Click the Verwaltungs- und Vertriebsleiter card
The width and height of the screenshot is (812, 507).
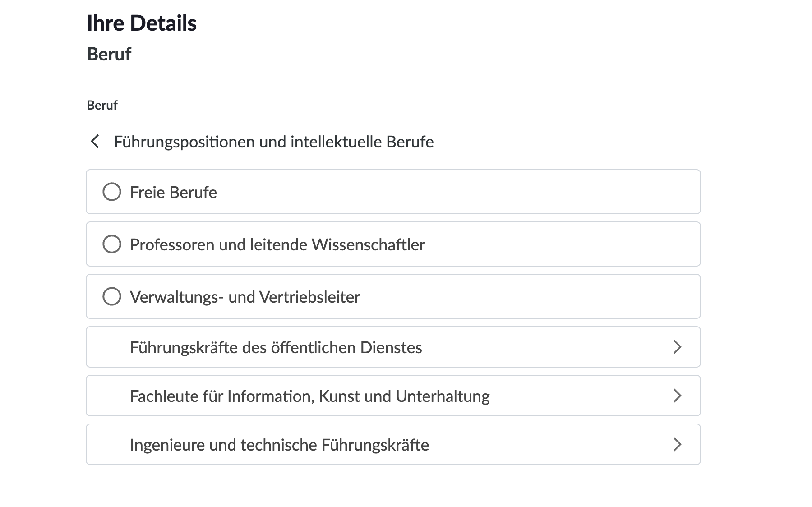(x=392, y=296)
